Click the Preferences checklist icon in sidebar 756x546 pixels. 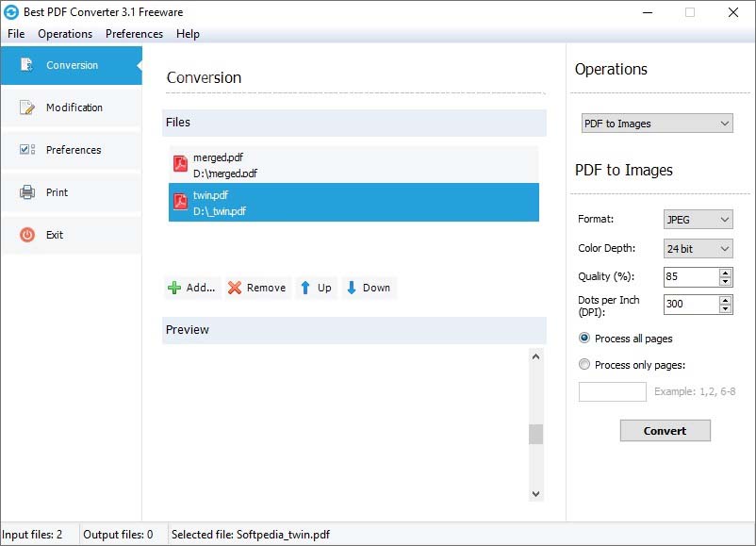(x=27, y=150)
